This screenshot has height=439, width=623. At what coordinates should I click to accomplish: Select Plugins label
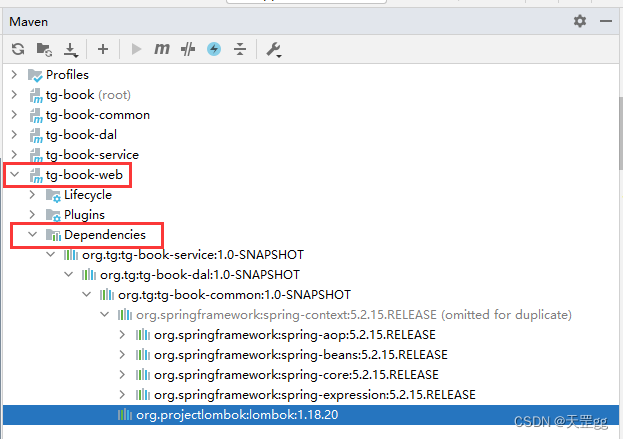[84, 215]
